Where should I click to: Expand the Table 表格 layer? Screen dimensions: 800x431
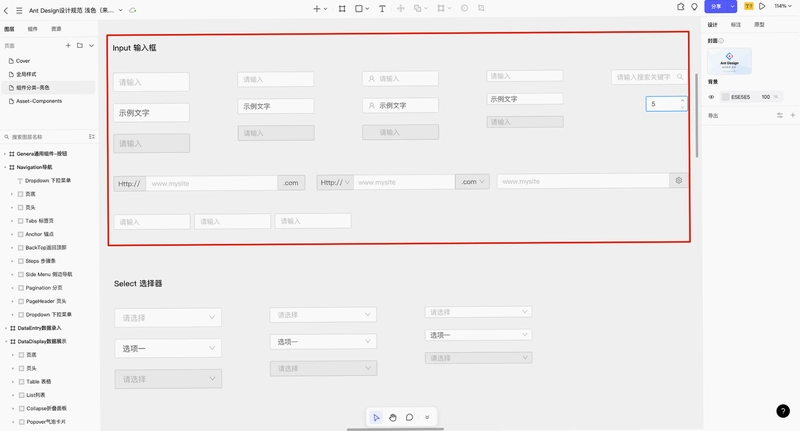click(12, 382)
